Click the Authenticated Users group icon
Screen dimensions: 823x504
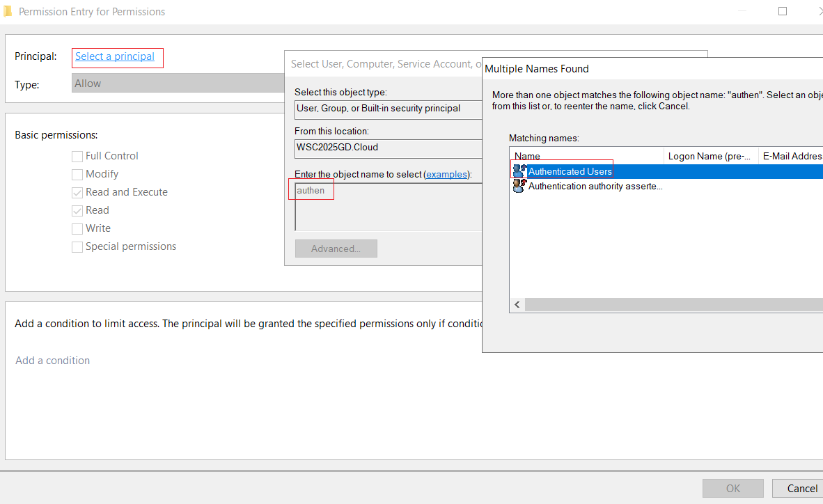click(519, 171)
